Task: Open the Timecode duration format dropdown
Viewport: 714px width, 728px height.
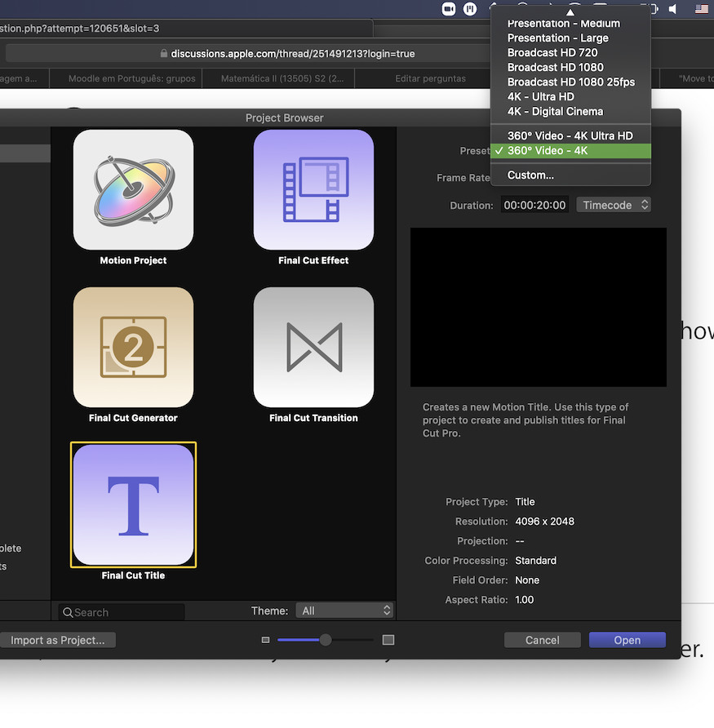Action: 614,205
